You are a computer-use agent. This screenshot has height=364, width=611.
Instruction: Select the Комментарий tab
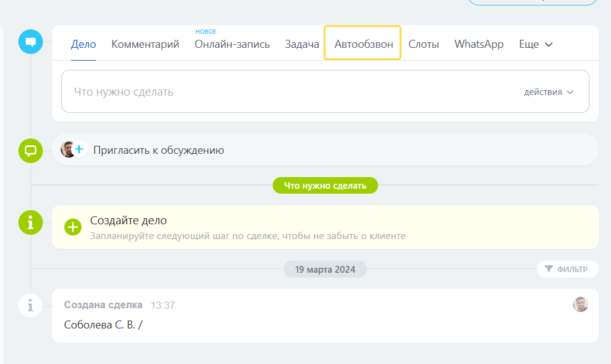point(145,44)
